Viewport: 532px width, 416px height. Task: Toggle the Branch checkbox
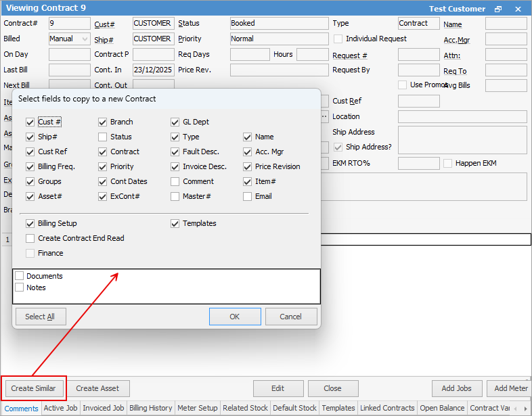102,122
